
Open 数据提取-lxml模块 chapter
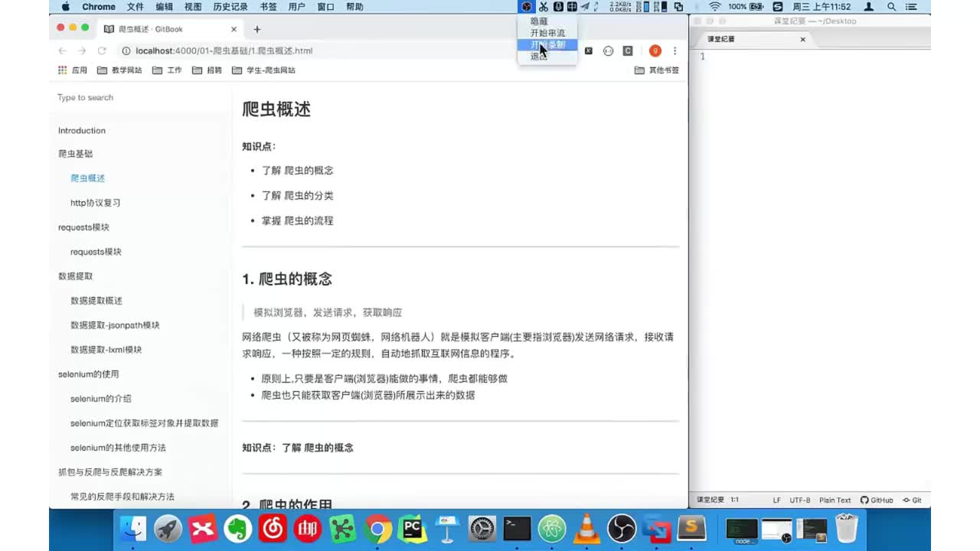pos(106,350)
